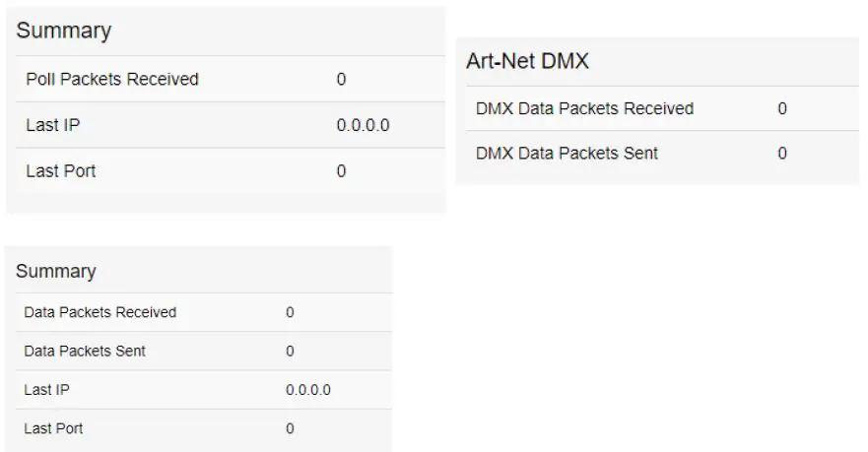The height and width of the screenshot is (452, 868).
Task: Select the DMX Data Packets Received label
Action: (584, 108)
